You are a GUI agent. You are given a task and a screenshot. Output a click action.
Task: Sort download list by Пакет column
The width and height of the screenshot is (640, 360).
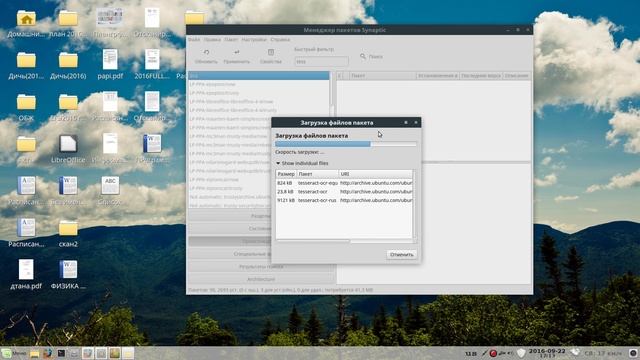click(317, 174)
